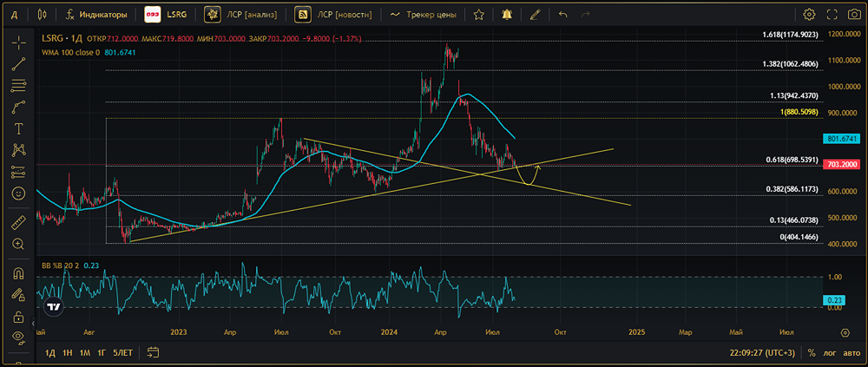
Task: Create an alert with the bell icon
Action: [507, 15]
